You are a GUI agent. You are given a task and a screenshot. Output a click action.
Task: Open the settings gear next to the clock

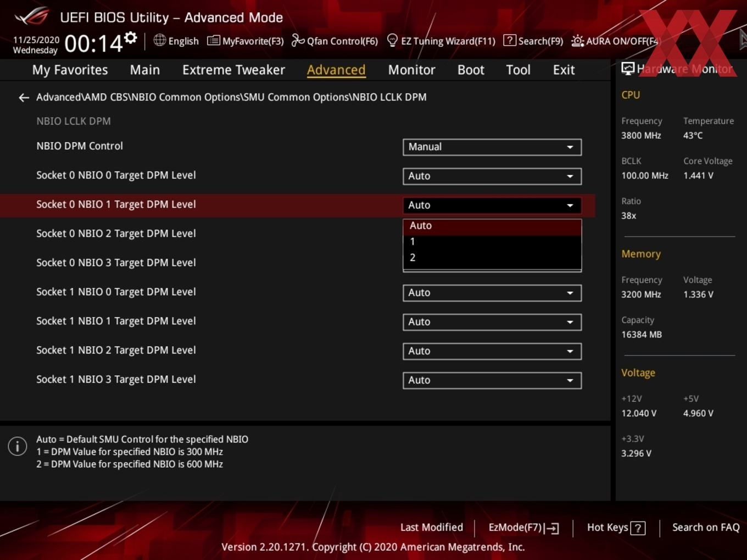(130, 37)
